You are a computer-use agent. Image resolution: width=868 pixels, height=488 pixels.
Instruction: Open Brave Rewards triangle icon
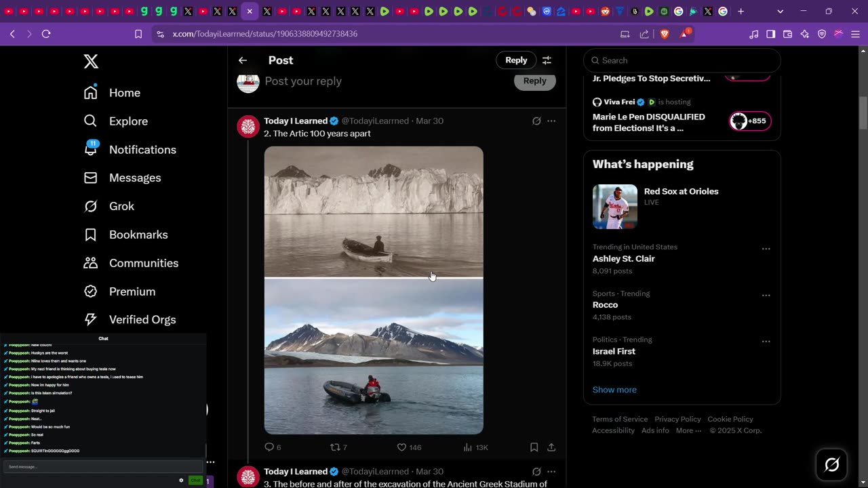click(684, 34)
